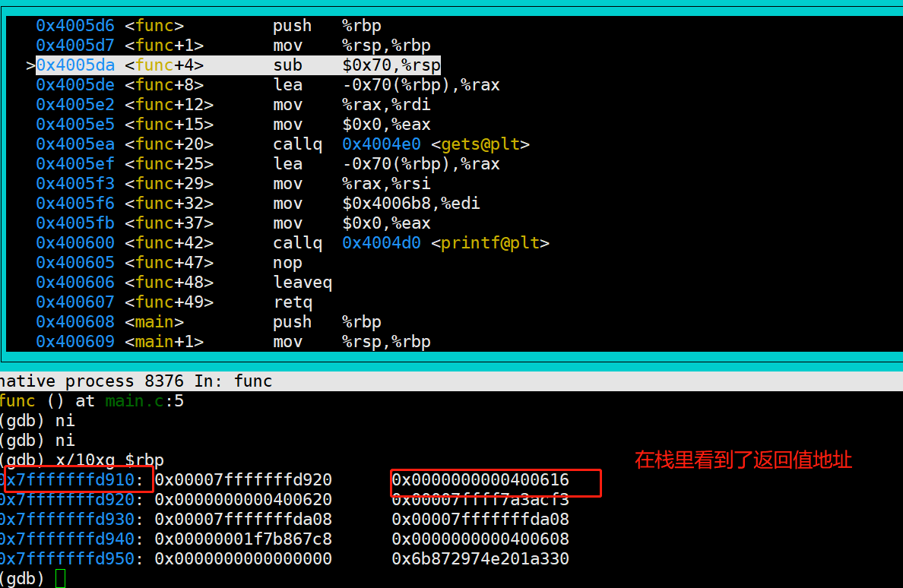Viewport: 903px width, 588px height.
Task: Click value 0x6b872974e201a330
Action: (480, 558)
